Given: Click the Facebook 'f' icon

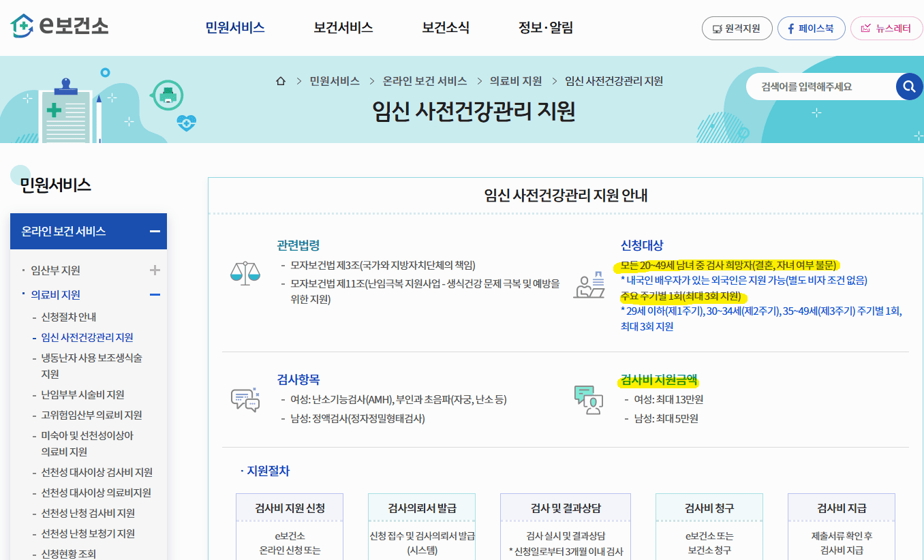Looking at the screenshot, I should [x=790, y=28].
